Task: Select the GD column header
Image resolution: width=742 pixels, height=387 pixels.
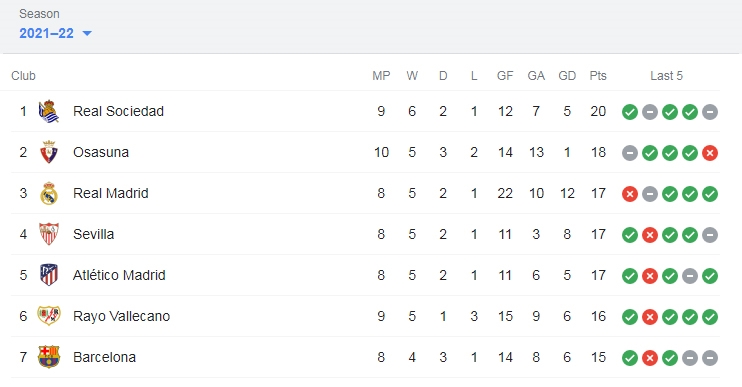Action: (567, 76)
